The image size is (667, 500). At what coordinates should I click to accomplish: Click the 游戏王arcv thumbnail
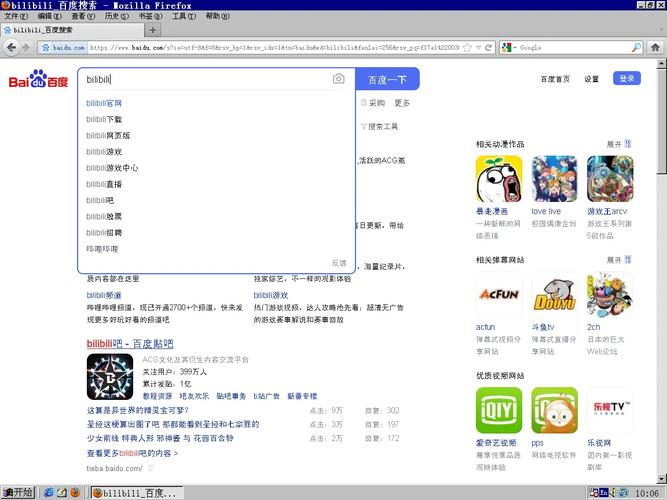(610, 179)
